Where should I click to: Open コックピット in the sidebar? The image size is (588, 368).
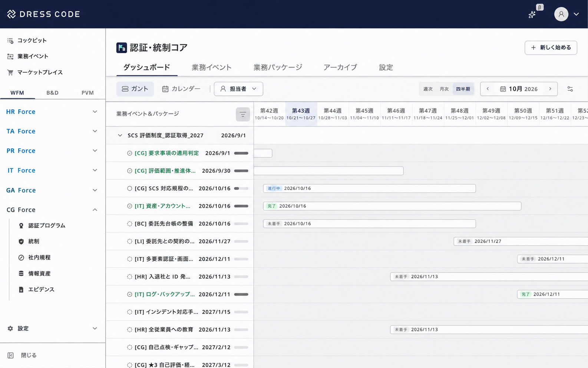pos(32,40)
